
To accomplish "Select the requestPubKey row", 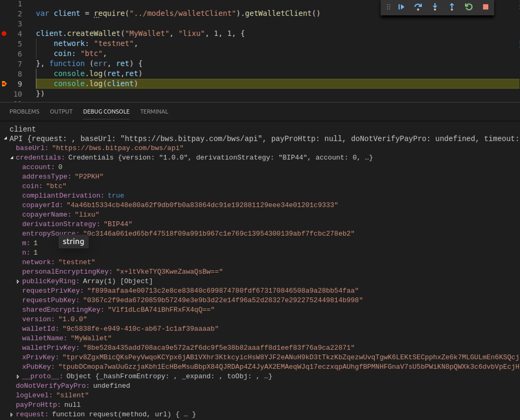I will (192, 300).
